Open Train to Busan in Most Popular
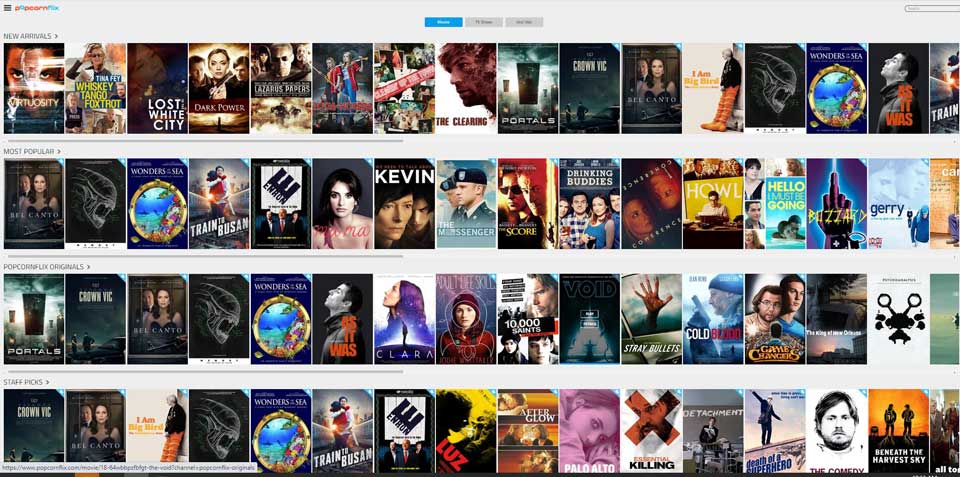Viewport: 960px width, 477px height. [219, 203]
